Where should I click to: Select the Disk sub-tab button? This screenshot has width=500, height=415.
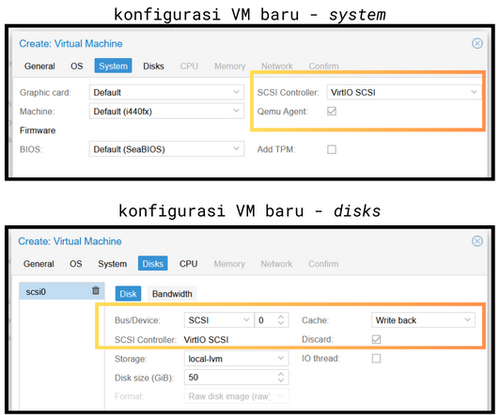[x=128, y=294]
